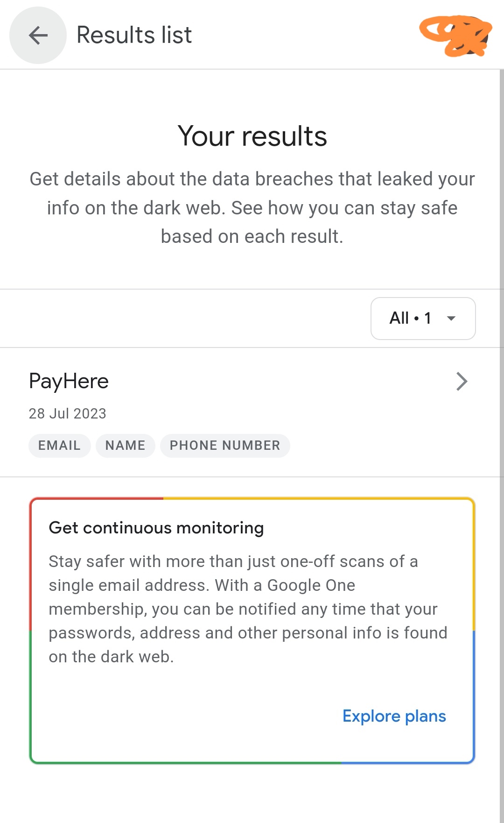
Task: Open the PayHere result entry
Action: 252,412
